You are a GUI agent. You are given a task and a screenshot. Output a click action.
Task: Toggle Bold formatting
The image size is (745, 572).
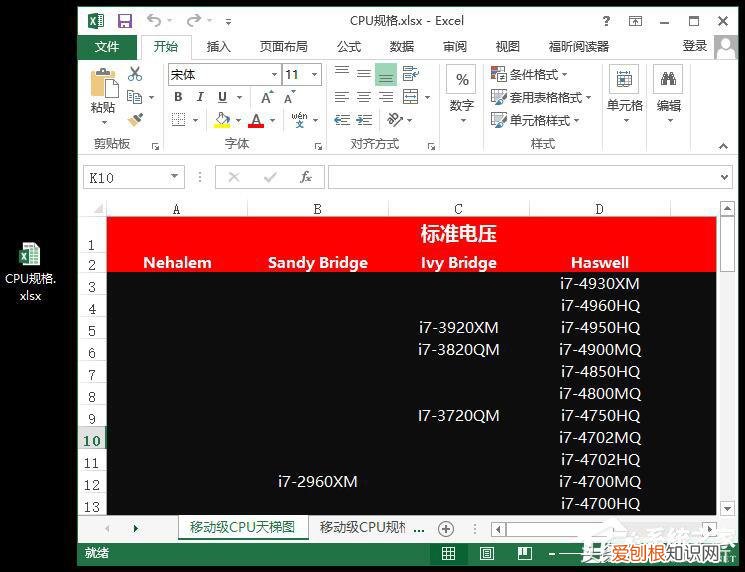(178, 97)
